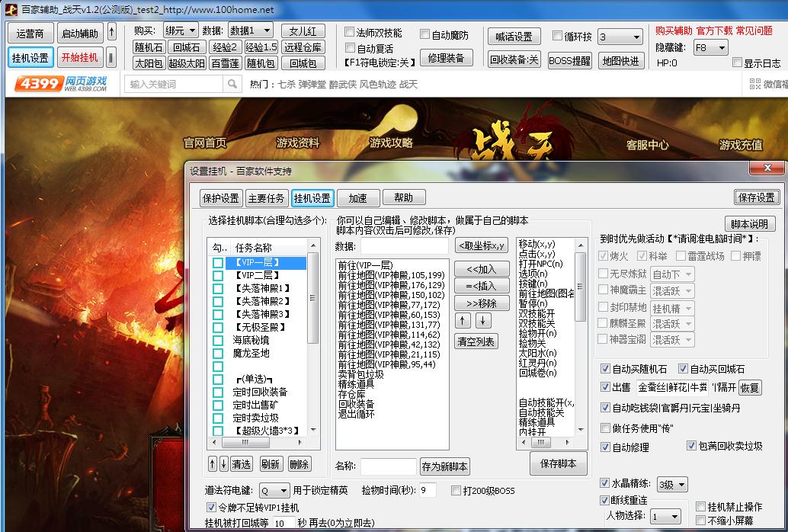
Task: Click the 保存脚本 button
Action: [559, 463]
